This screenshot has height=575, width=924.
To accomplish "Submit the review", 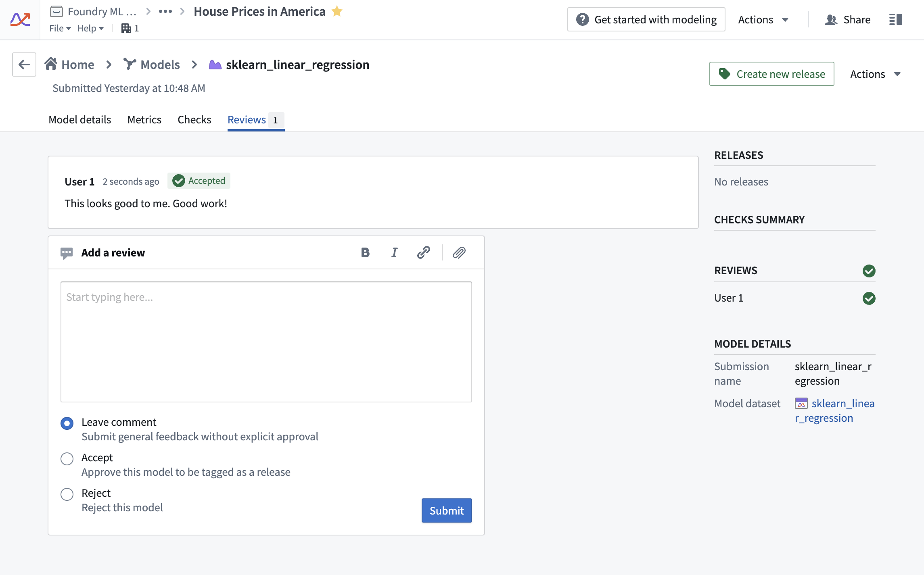I will 447,510.
